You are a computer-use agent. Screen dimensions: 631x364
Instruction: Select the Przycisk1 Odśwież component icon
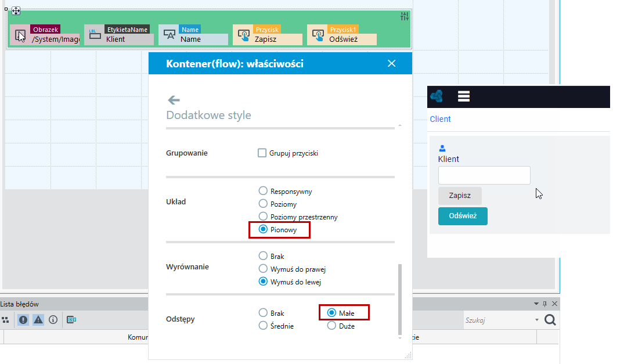click(x=318, y=35)
